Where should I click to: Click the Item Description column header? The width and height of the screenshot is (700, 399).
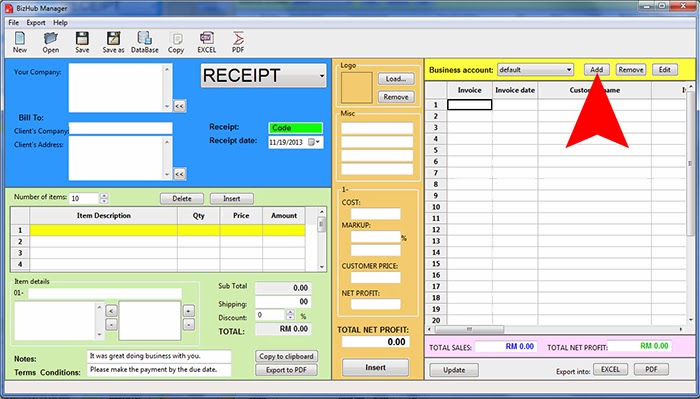104,216
